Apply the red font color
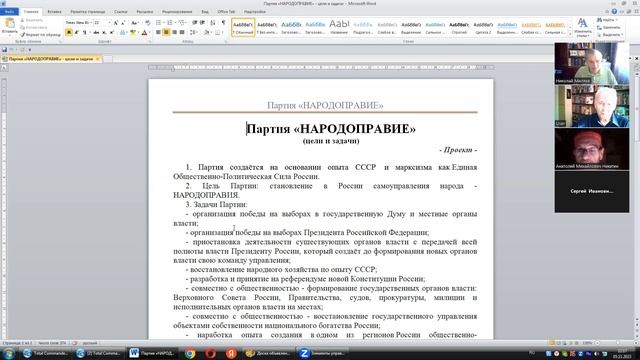The width and height of the screenshot is (640, 360). click(144, 32)
